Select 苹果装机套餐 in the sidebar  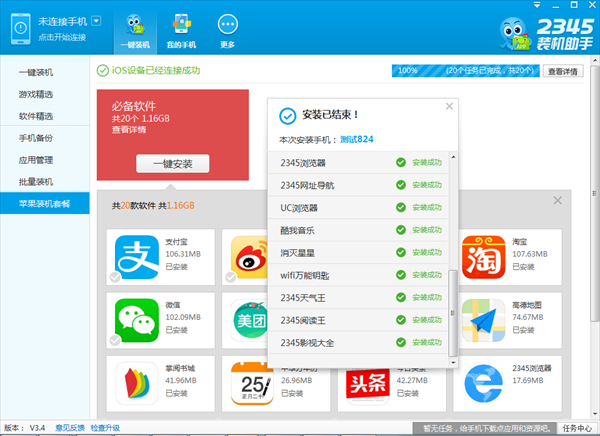pos(44,203)
